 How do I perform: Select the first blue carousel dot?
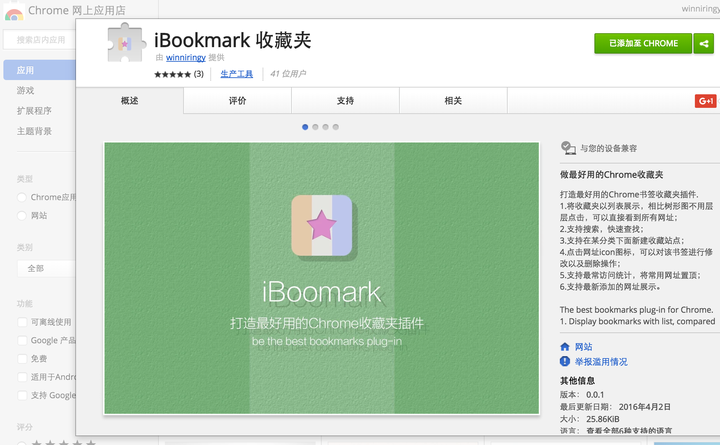pyautogui.click(x=305, y=127)
